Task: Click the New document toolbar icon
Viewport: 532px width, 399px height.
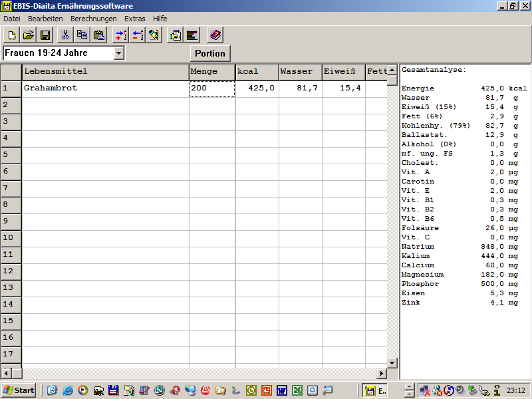Action: [11, 35]
